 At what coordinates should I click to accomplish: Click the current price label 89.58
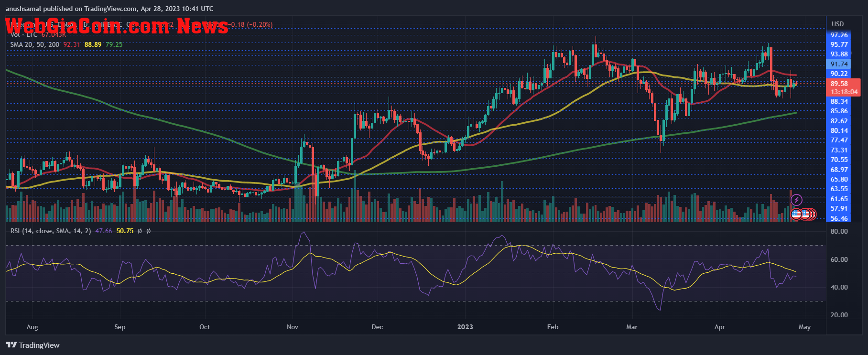[x=839, y=84]
